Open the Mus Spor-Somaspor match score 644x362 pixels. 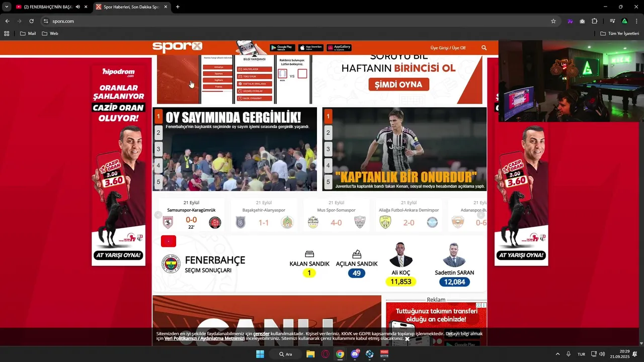pos(336,223)
